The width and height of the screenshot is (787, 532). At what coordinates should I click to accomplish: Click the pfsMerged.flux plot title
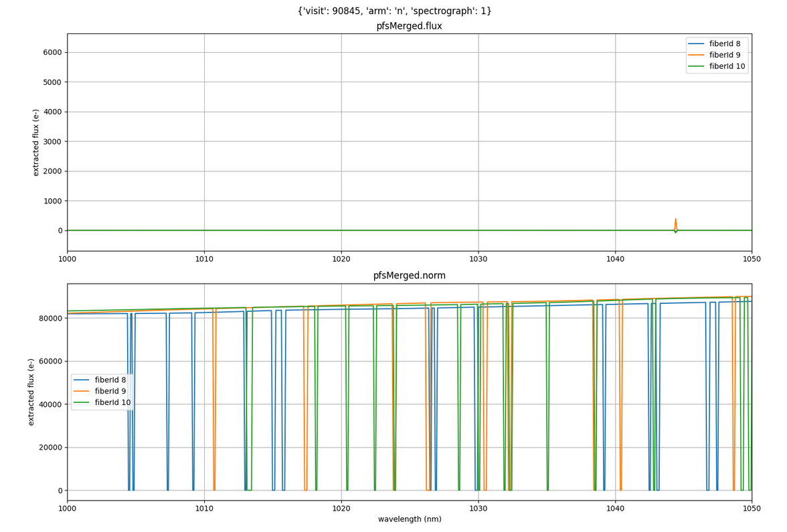(x=409, y=26)
